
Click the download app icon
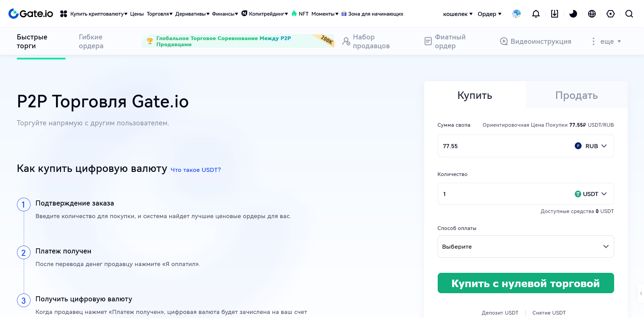pos(554,14)
